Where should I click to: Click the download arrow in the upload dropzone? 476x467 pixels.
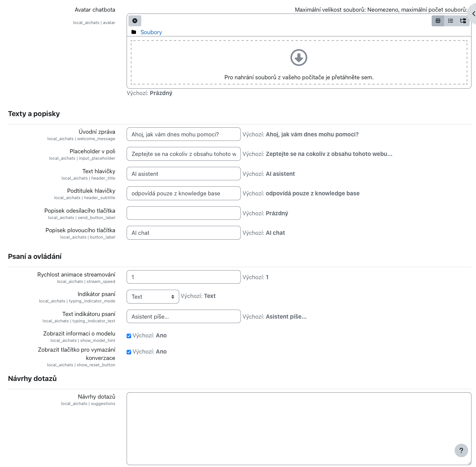coord(299,57)
